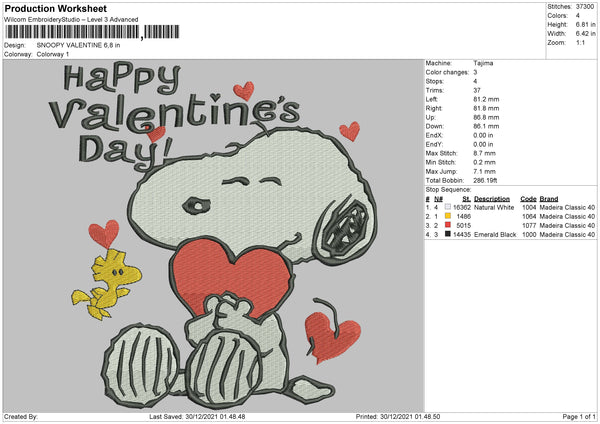Click the "Printed: 30/12/2021 01.48.50" footer text
Screen dimensions: 600x424
(398, 417)
